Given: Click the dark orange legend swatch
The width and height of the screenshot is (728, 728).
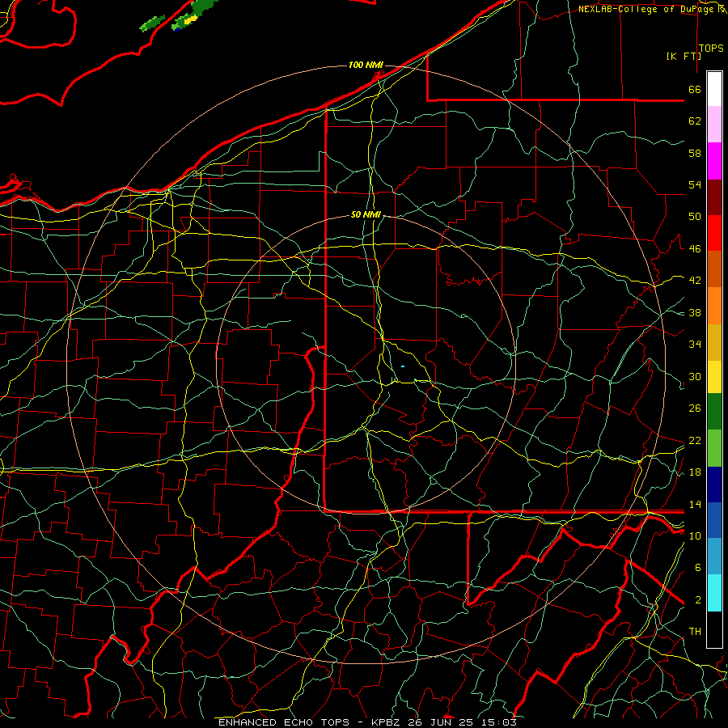Looking at the screenshot, I should [x=714, y=269].
